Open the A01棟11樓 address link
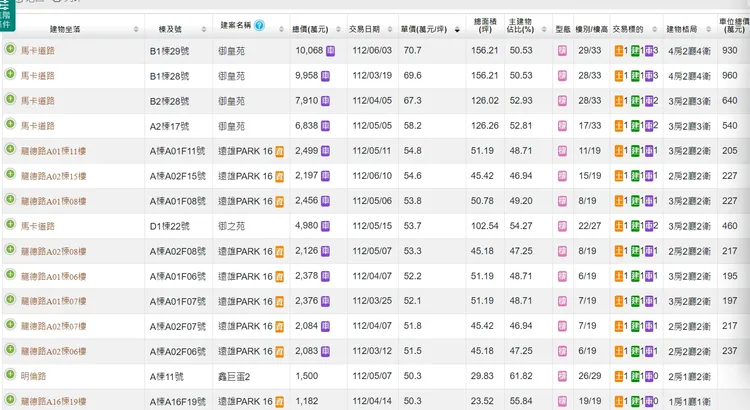Viewport: 750px width, 410px height. pos(54,151)
